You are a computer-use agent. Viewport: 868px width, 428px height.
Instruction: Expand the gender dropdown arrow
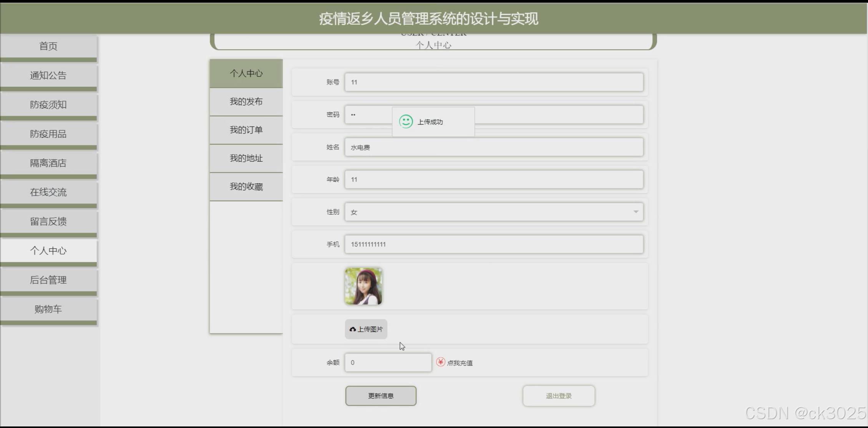[636, 212]
